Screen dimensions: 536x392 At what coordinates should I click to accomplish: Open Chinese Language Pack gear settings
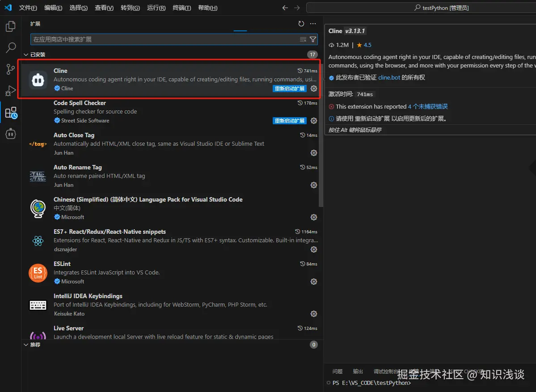click(314, 217)
